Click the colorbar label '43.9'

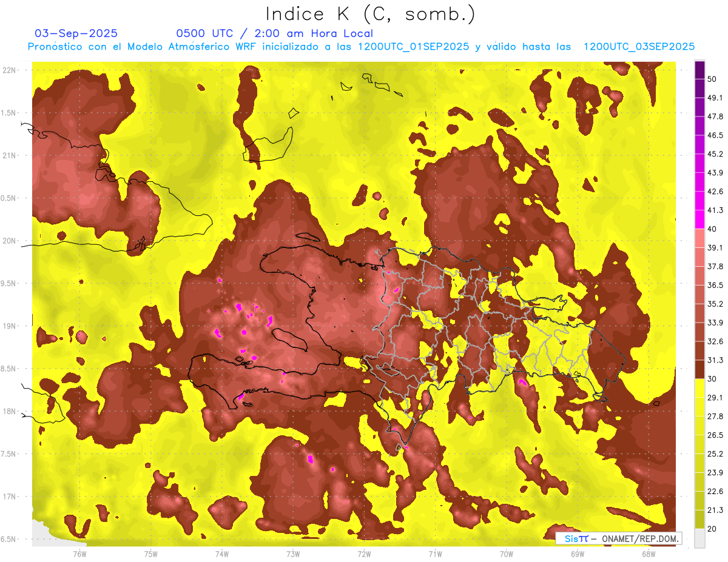(715, 173)
